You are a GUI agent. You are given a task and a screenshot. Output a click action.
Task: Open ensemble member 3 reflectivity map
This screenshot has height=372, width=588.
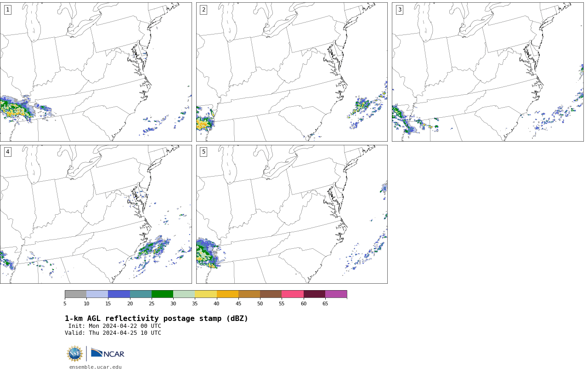[x=487, y=72]
